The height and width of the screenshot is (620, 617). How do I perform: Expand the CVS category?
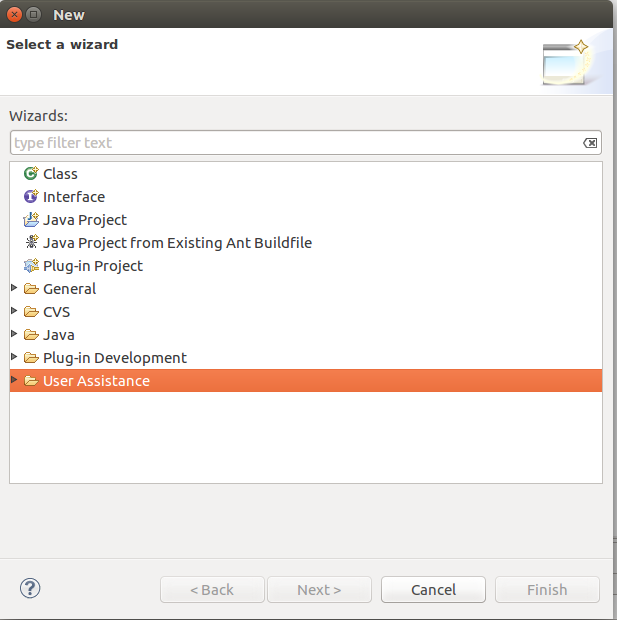[14, 311]
